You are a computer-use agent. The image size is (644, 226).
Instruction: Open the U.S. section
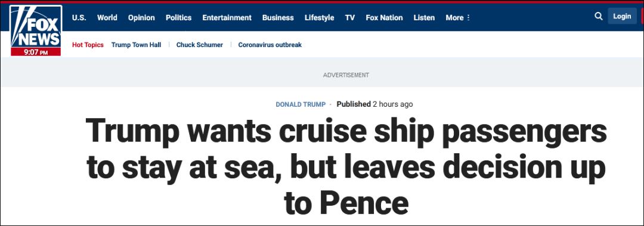tap(79, 18)
